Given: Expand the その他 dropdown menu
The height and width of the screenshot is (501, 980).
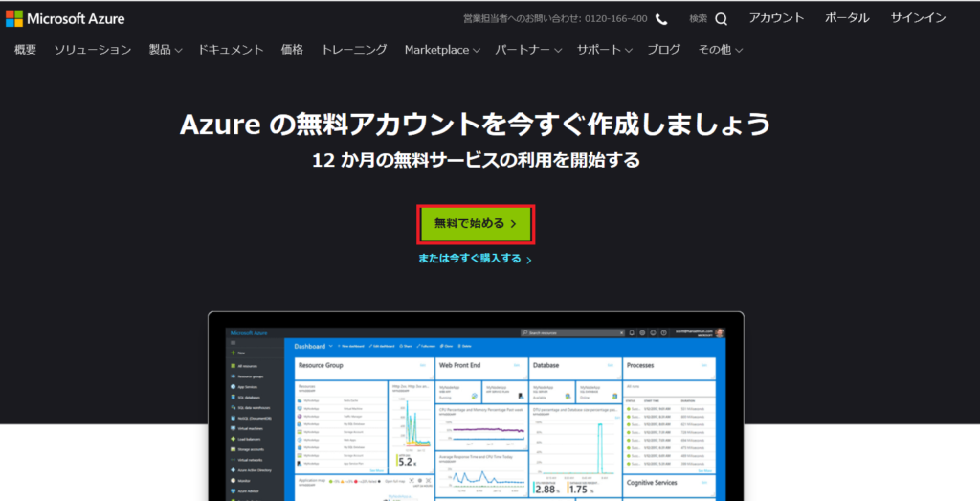Looking at the screenshot, I should click(x=720, y=50).
